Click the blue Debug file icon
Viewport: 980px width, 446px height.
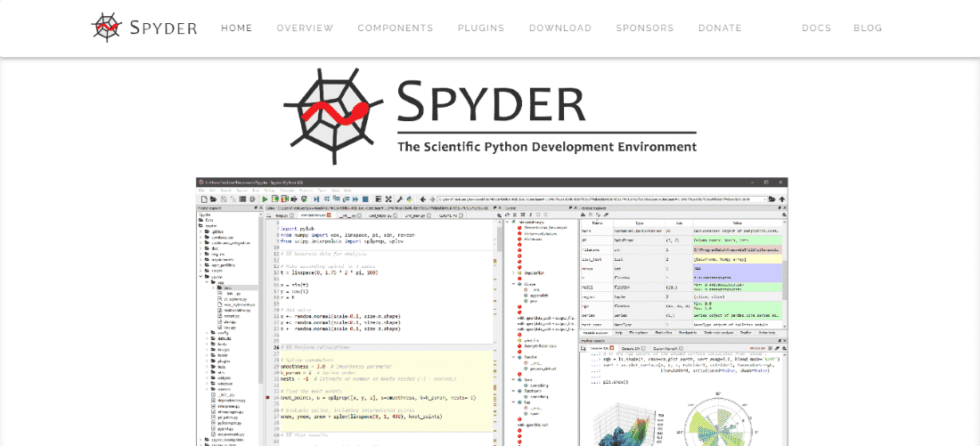point(316,199)
